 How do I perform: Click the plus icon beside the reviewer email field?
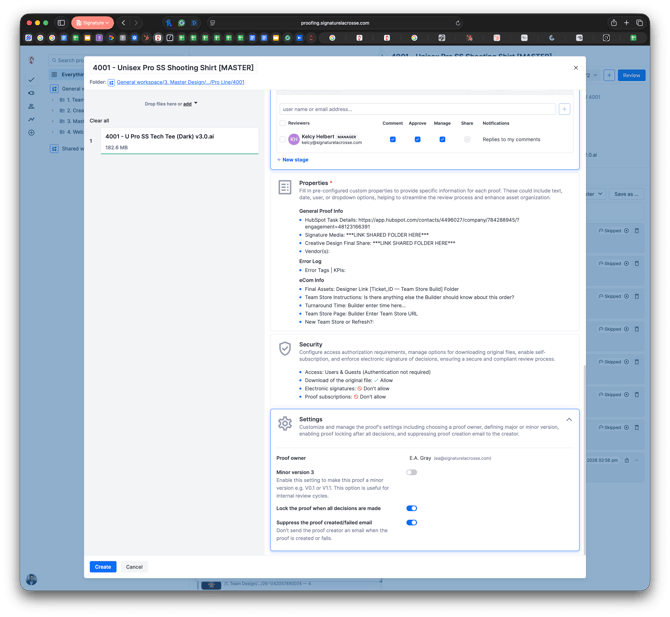[x=564, y=109]
